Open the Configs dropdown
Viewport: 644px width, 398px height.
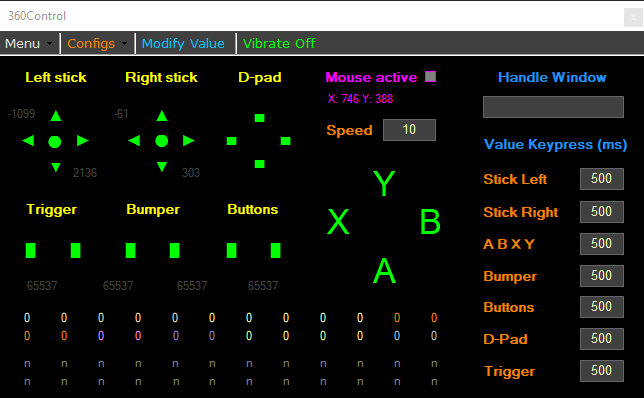97,44
